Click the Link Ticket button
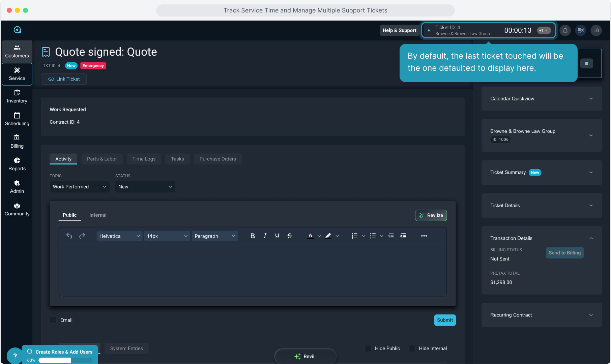This screenshot has width=611, height=364. point(64,79)
